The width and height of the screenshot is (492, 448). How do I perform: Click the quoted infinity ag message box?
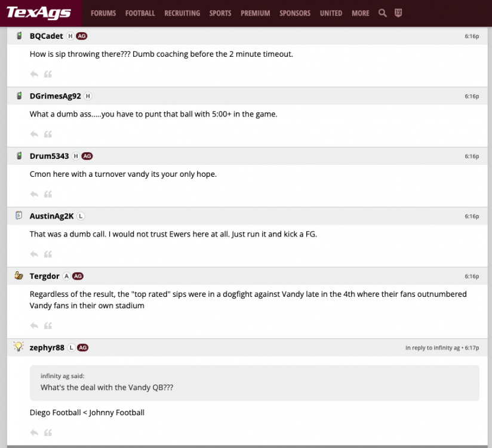(x=254, y=382)
